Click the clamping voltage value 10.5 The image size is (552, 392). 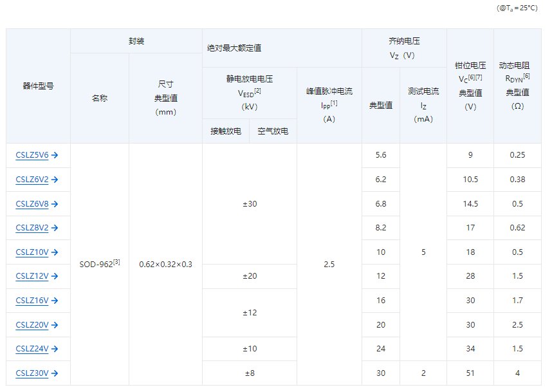(470, 180)
